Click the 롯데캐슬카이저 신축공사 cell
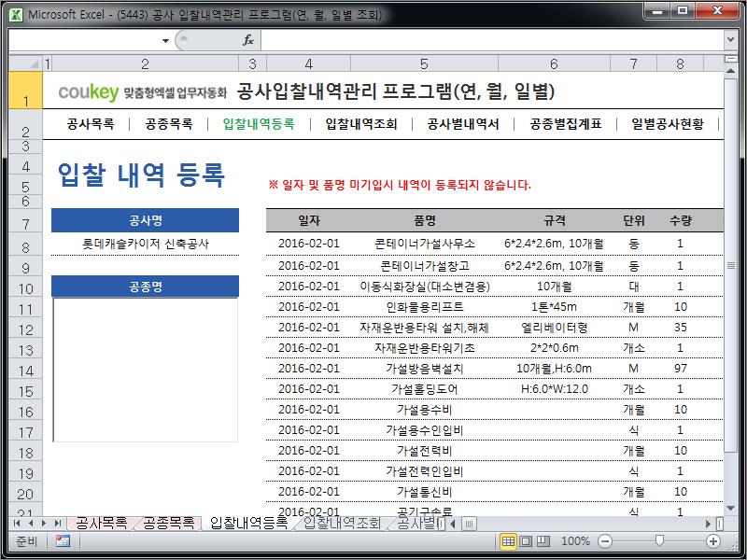Screen dimensions: 747x560 coord(146,244)
